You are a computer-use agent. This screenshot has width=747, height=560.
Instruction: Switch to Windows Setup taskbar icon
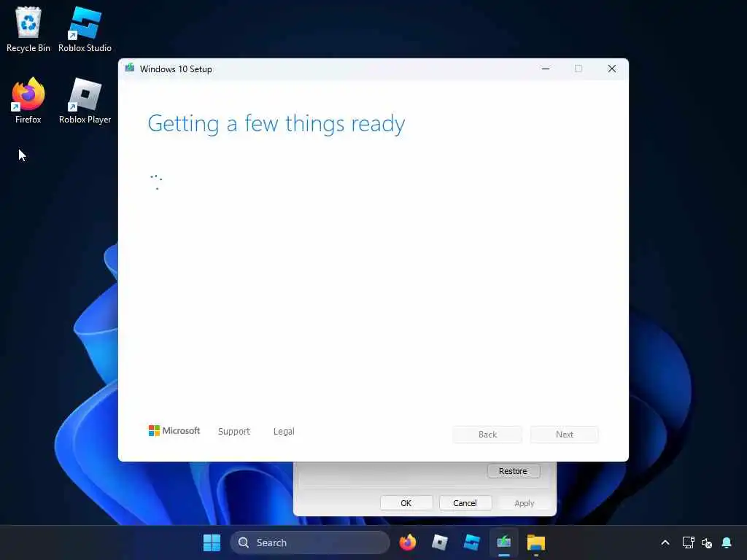tap(503, 542)
